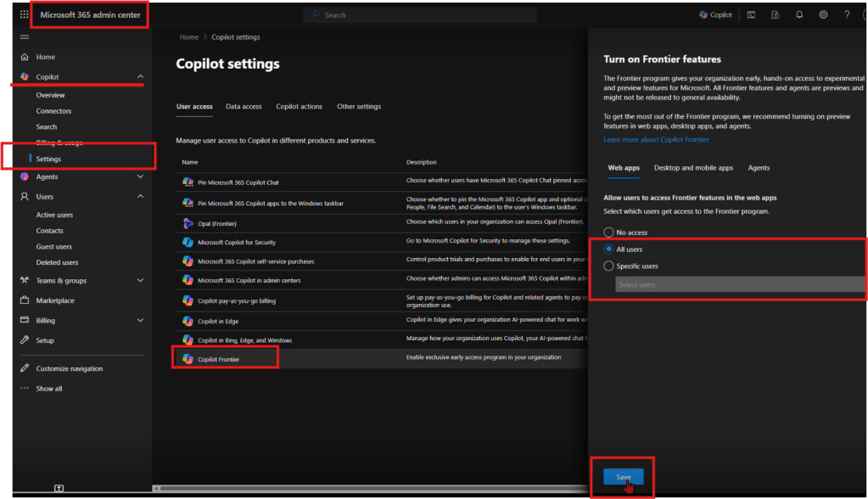Click the Search box in header
Viewport: 868px width, 499px height.
tap(420, 14)
